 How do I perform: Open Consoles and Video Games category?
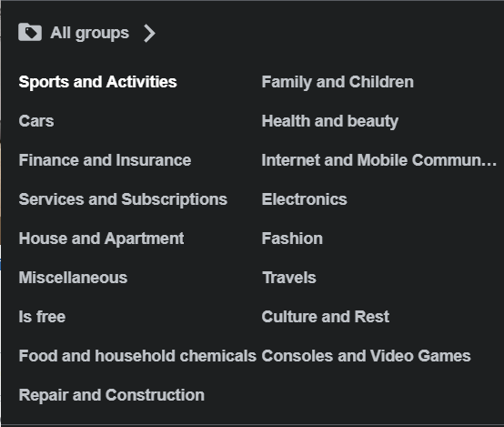tap(366, 356)
